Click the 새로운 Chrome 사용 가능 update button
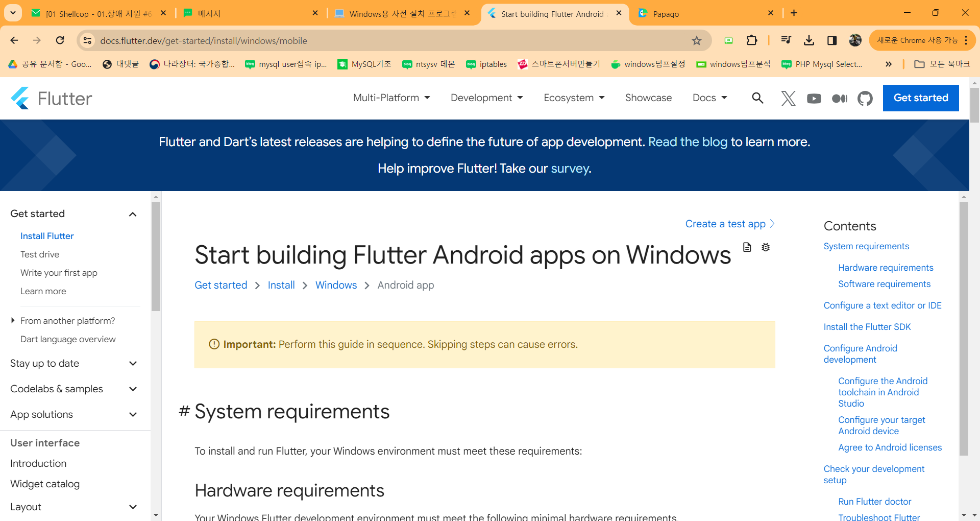The image size is (980, 521). tap(922, 40)
